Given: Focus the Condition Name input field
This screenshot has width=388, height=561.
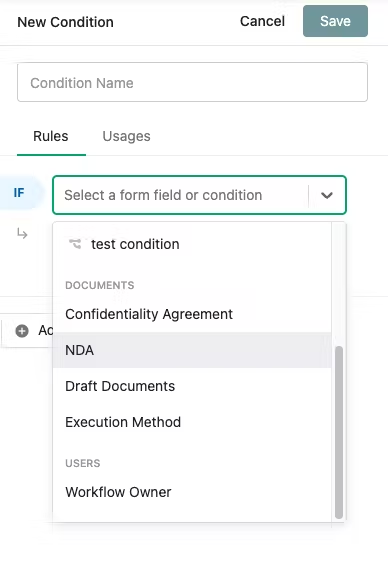Looking at the screenshot, I should (192, 82).
